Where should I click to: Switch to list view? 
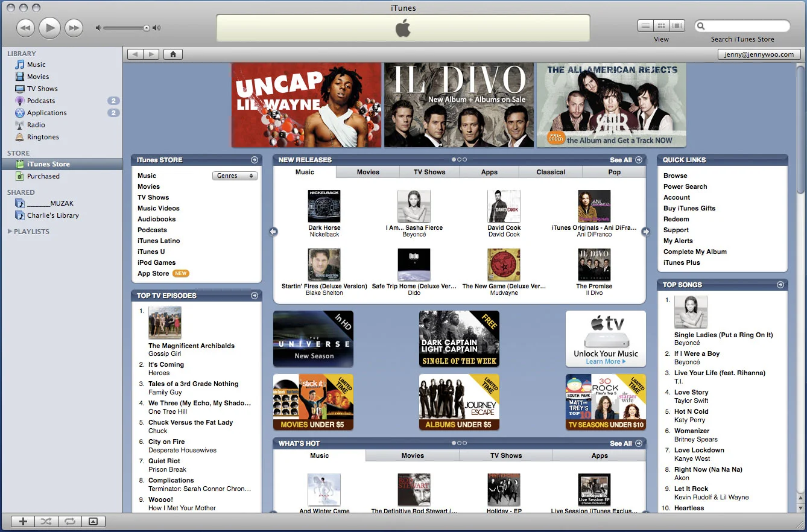click(x=646, y=26)
